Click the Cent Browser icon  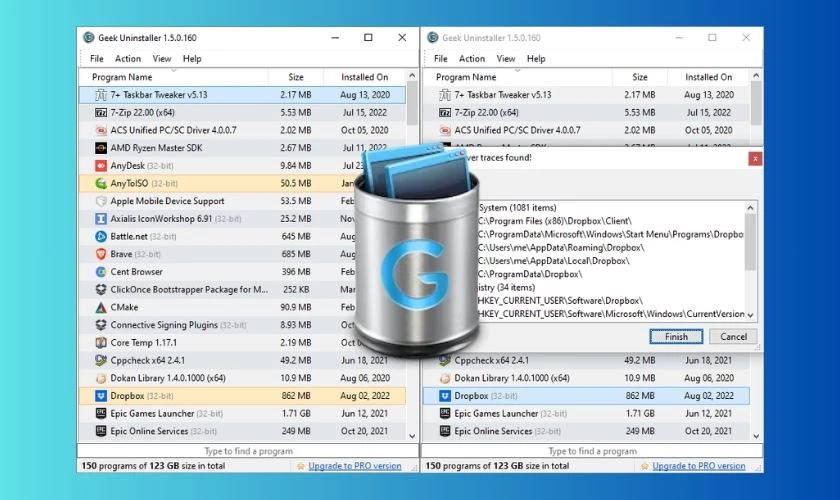(x=101, y=272)
